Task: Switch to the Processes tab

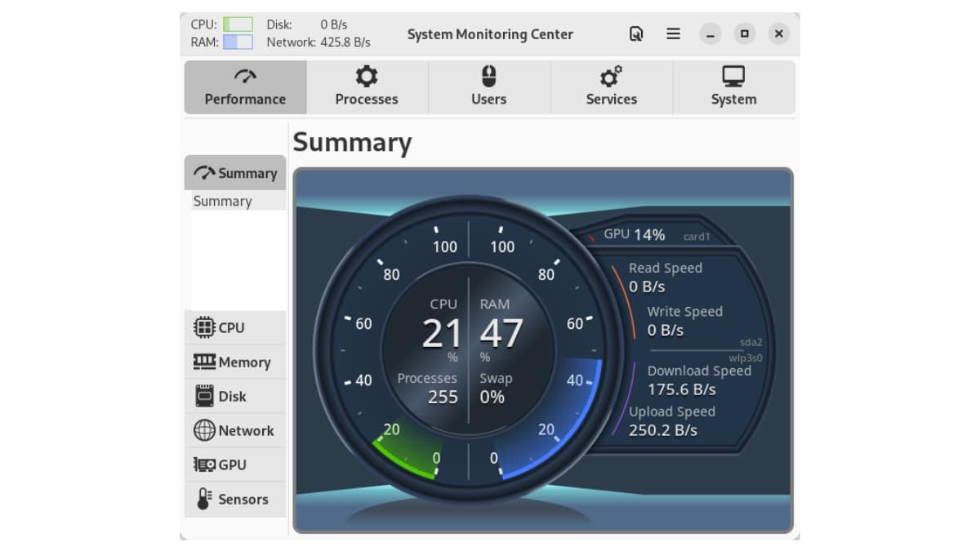Action: (367, 87)
